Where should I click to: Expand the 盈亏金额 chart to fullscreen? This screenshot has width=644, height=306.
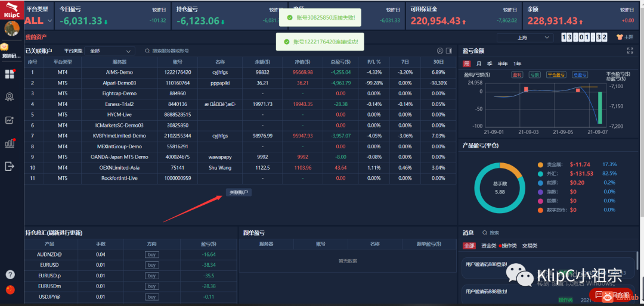point(630,51)
